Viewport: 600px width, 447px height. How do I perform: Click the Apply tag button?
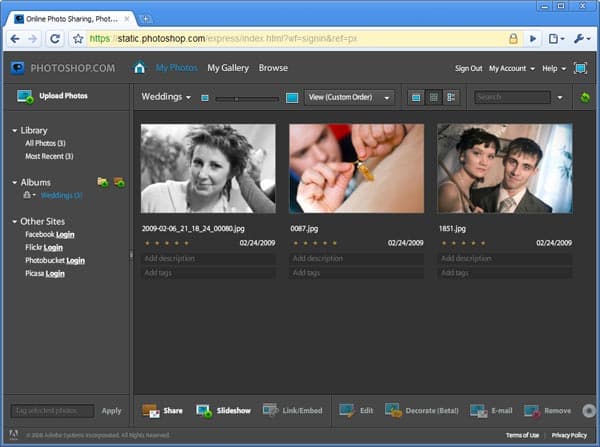coord(111,411)
